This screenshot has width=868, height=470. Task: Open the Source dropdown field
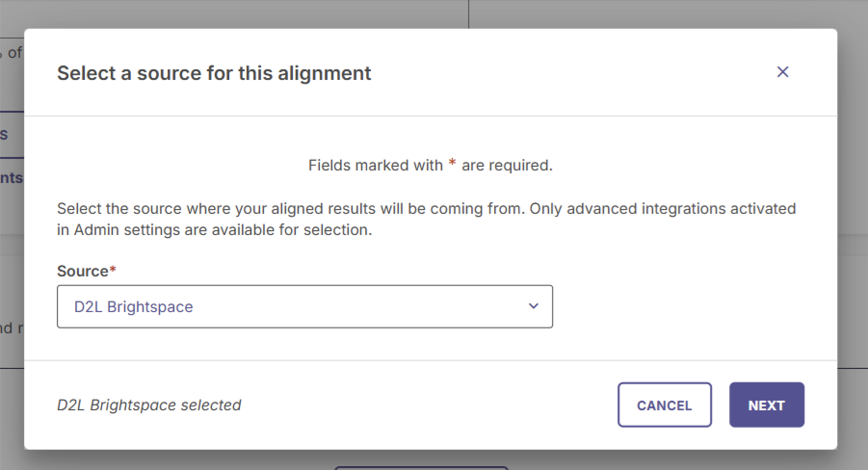[x=304, y=307]
